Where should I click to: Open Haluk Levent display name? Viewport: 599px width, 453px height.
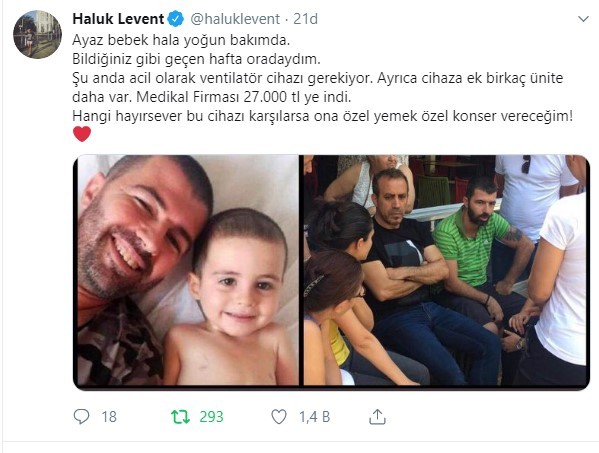(x=118, y=19)
